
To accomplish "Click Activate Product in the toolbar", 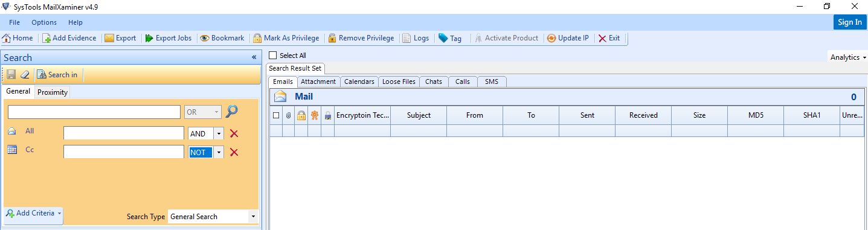I will coord(506,38).
